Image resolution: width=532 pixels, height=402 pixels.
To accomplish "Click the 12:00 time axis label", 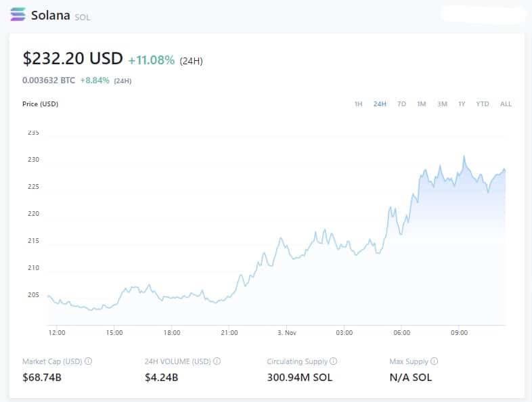I will tap(57, 333).
